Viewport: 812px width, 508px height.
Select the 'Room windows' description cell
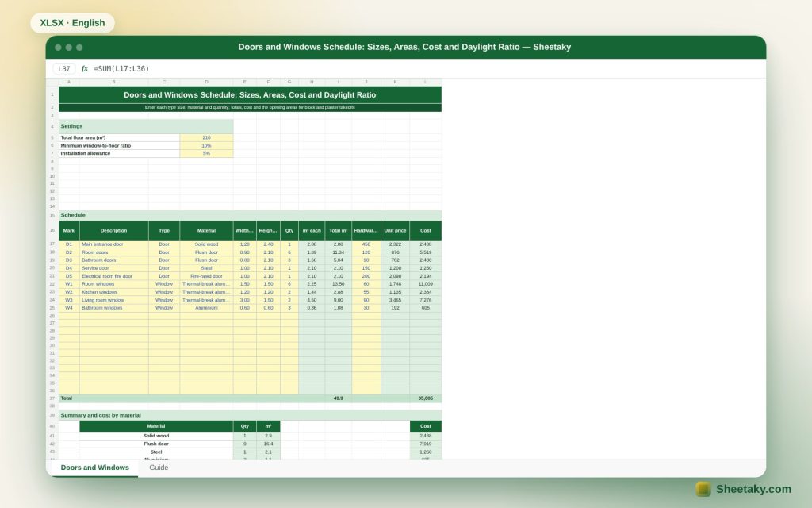[x=114, y=284]
